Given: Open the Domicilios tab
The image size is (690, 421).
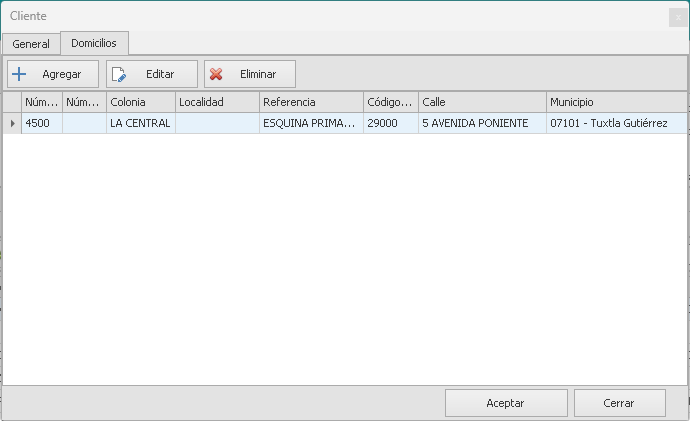Looking at the screenshot, I should [94, 43].
